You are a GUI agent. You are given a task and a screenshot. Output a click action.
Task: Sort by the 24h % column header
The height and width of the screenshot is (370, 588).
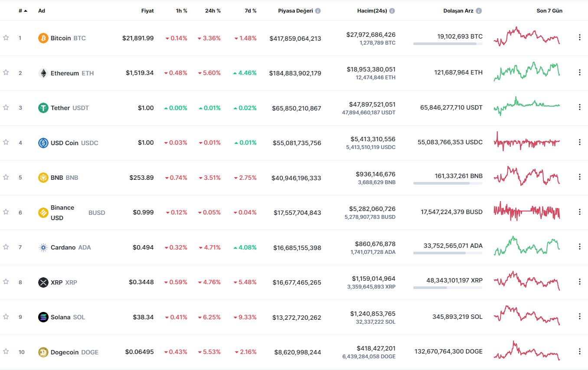coord(212,11)
